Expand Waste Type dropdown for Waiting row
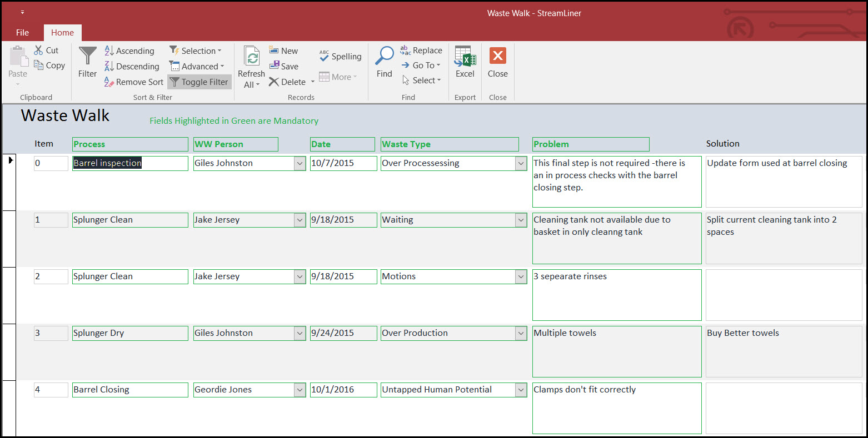Viewport: 868px width, 438px height. tap(521, 220)
